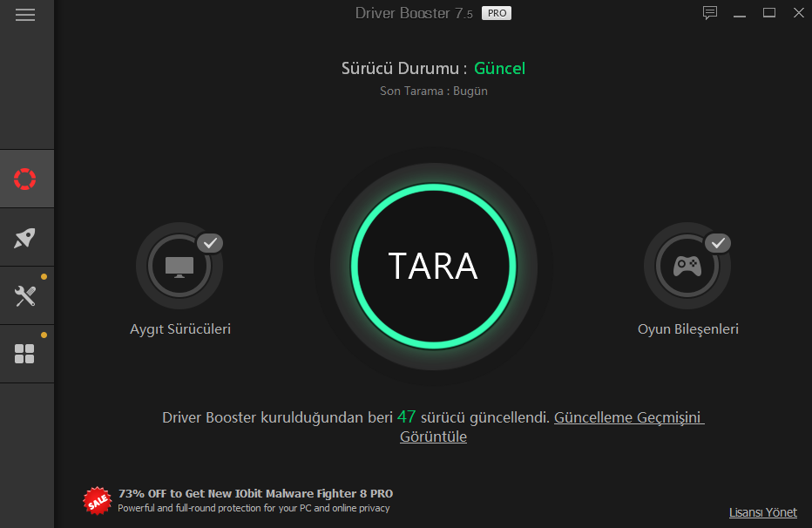Click the Oyun Bileşenleri gamepad icon
The height and width of the screenshot is (528, 812).
687,266
